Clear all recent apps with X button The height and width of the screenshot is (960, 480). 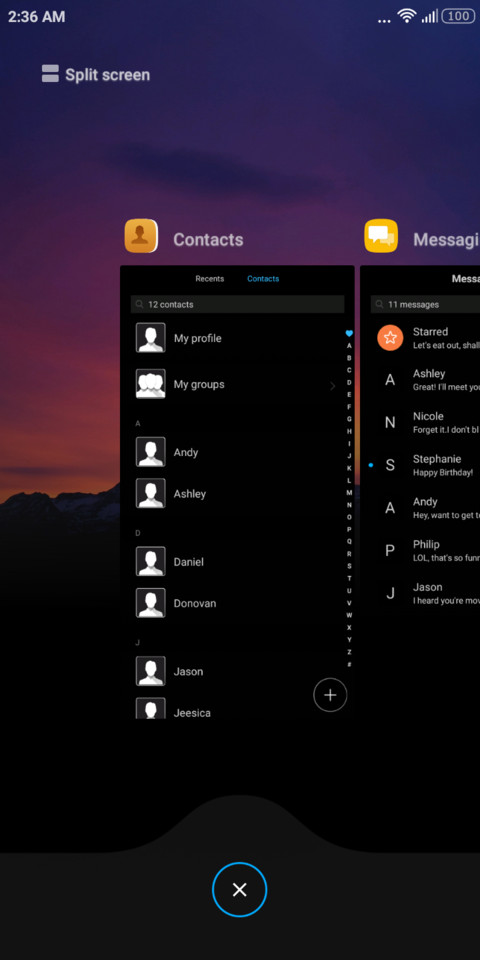click(x=239, y=890)
